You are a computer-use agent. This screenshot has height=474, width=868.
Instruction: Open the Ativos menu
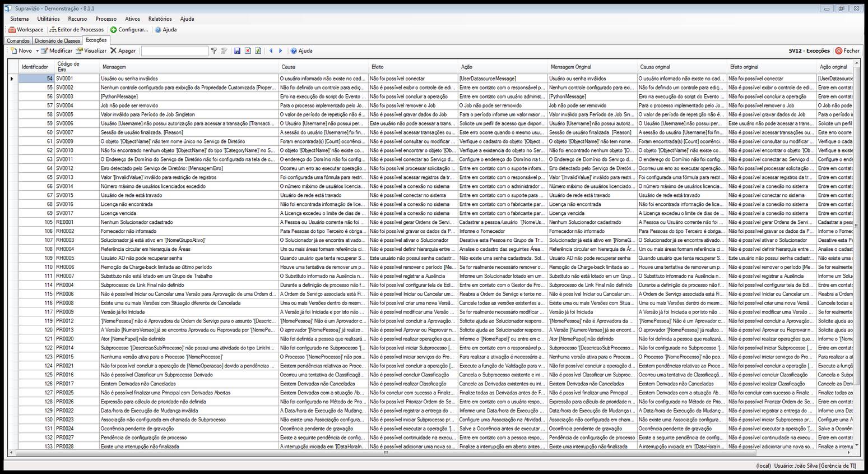tap(133, 19)
